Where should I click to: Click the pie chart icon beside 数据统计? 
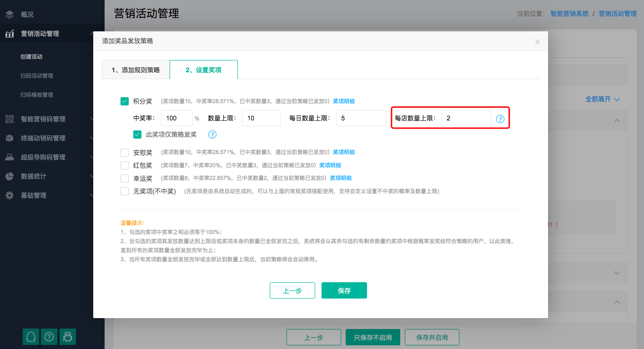[x=10, y=176]
